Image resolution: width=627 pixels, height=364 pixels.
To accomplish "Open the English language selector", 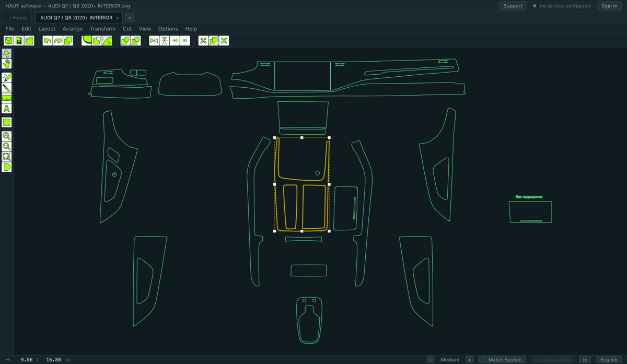I will click(609, 359).
